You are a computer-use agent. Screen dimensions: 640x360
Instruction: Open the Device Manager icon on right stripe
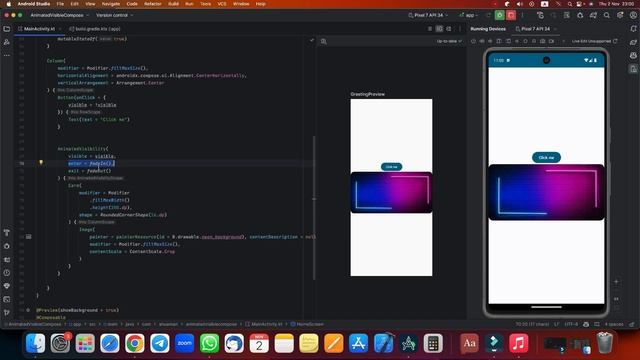coord(633,55)
